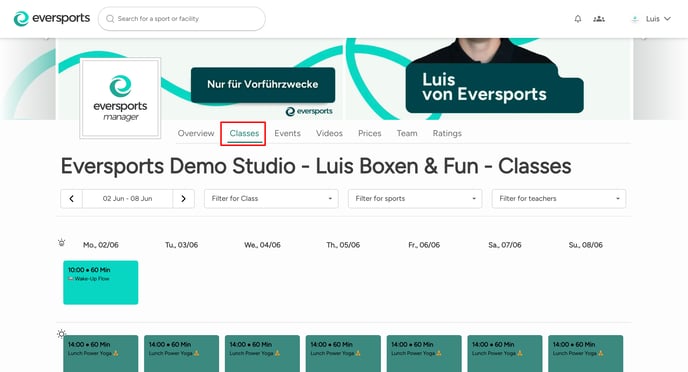Click the Luis profile avatar icon
This screenshot has height=372, width=688.
(x=635, y=19)
